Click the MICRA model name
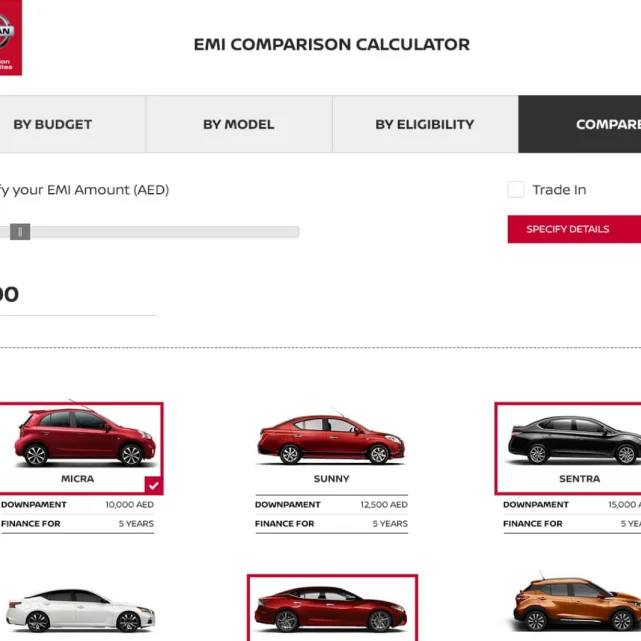641x641 pixels. coord(78,479)
